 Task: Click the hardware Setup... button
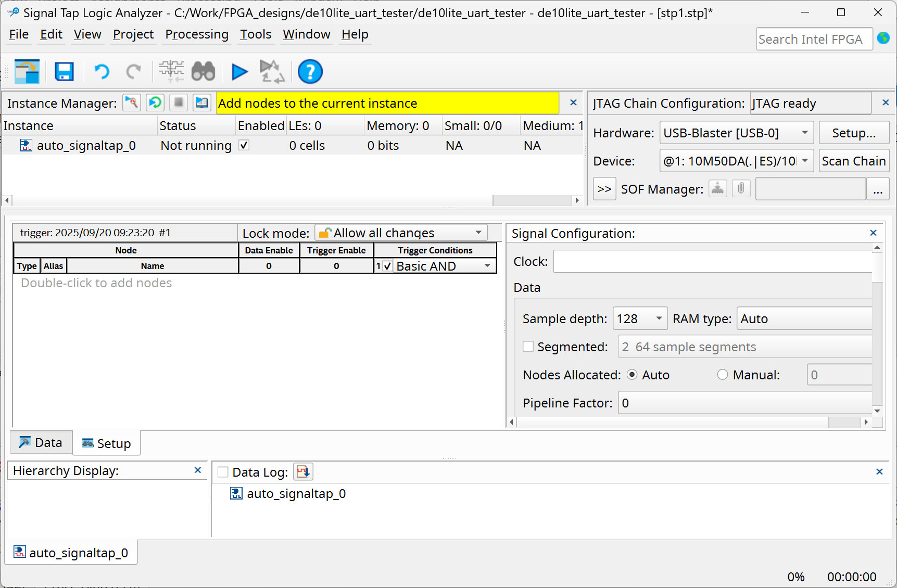click(853, 133)
